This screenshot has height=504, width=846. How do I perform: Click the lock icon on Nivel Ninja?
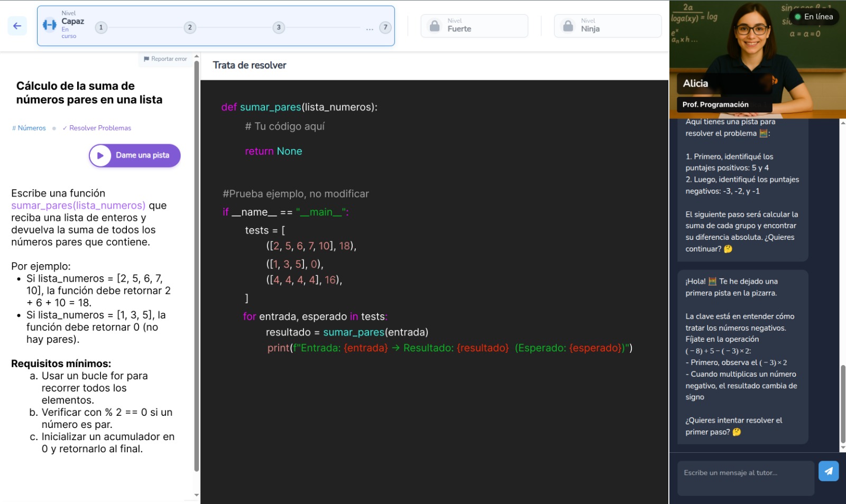pos(568,26)
